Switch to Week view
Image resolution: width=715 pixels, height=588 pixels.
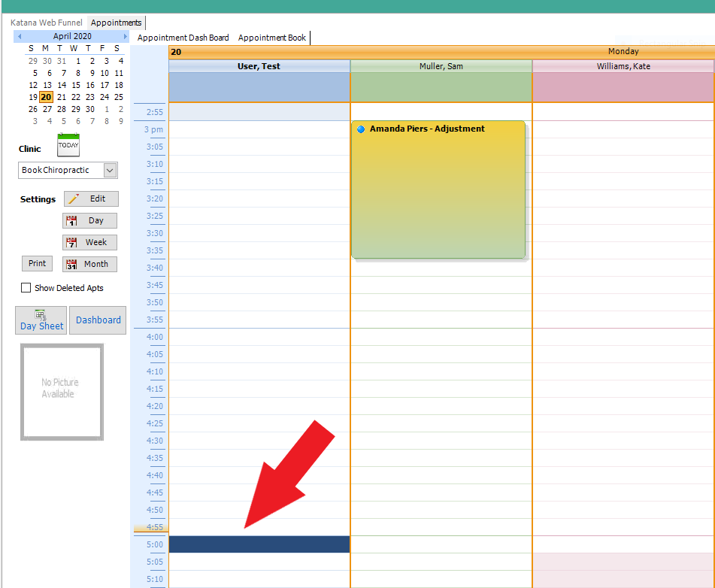point(89,243)
